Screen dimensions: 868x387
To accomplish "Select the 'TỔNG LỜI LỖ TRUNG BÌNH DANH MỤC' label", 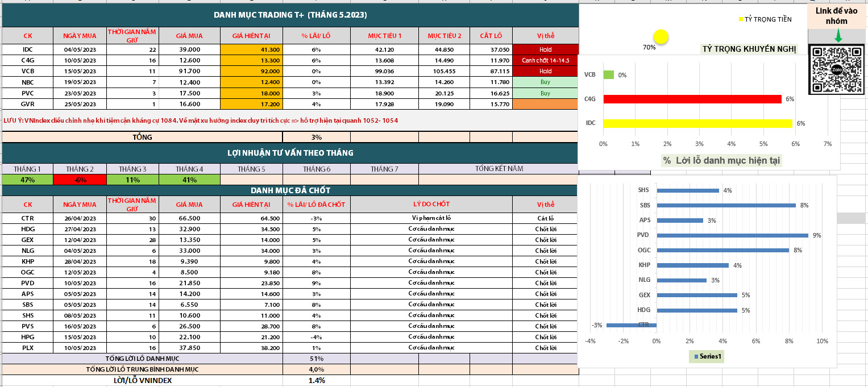I will click(142, 369).
